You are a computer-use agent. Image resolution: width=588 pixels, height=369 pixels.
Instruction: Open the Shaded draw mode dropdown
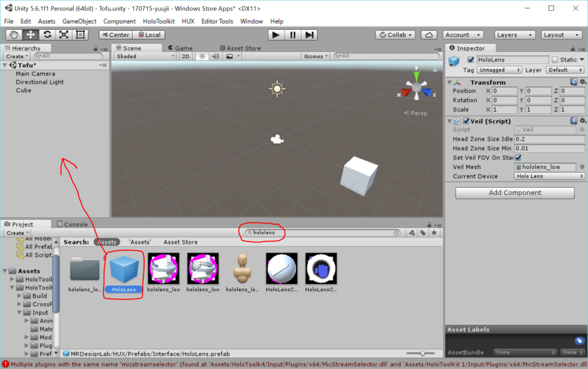click(x=145, y=56)
